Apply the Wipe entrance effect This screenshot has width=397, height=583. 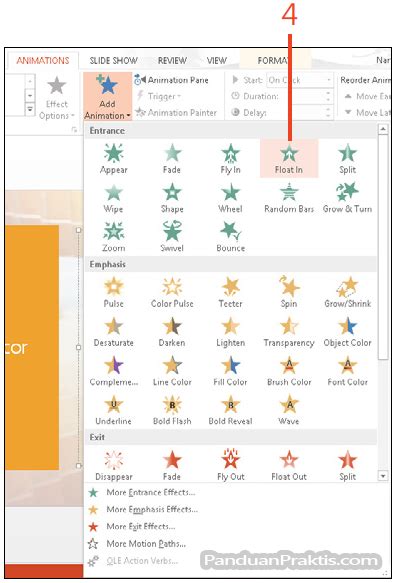pos(113,198)
